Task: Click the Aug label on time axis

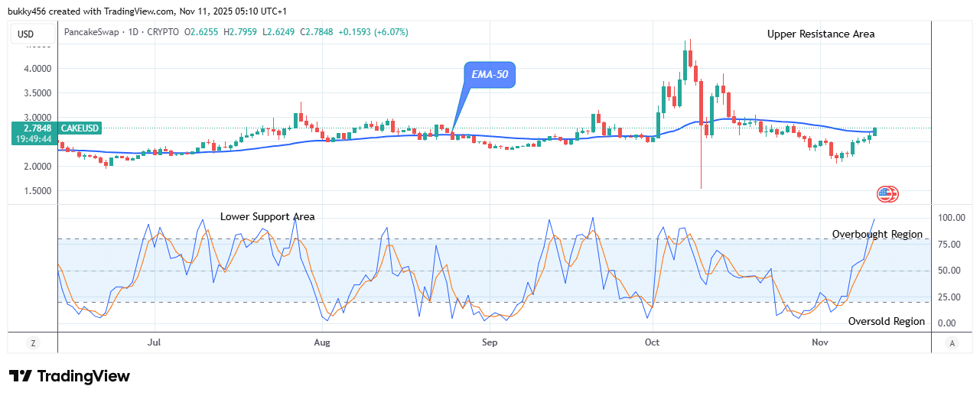Action: (x=322, y=343)
